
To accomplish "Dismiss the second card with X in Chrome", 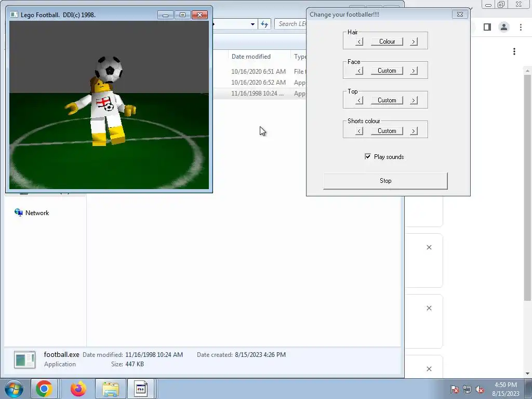I will (x=429, y=308).
